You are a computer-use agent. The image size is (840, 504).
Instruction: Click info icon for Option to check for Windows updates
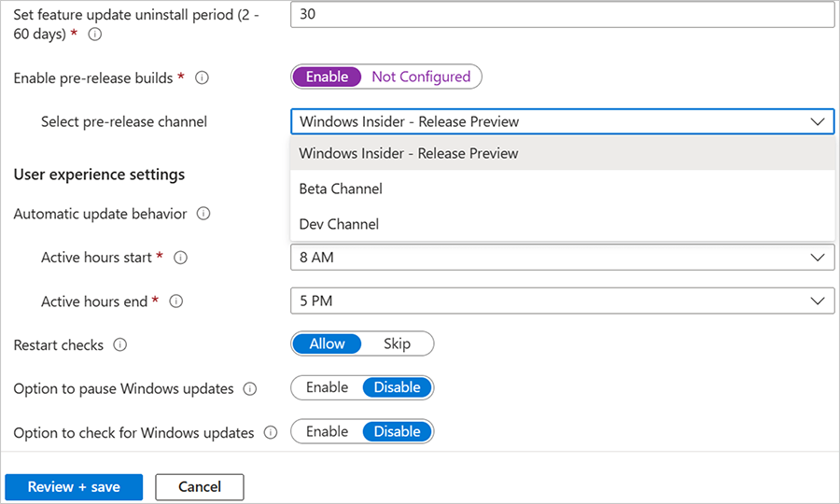tap(271, 432)
